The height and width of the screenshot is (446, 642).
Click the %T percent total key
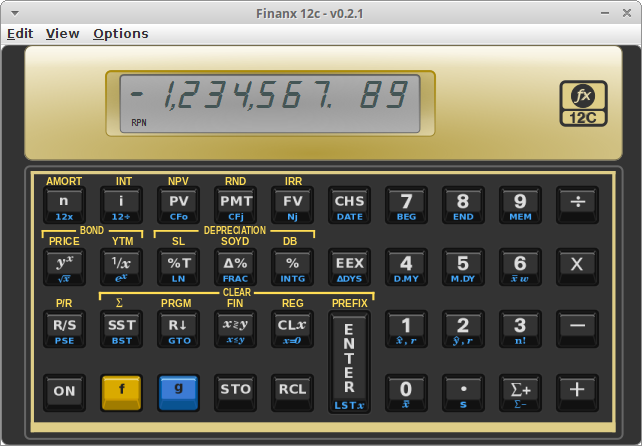coord(179,267)
